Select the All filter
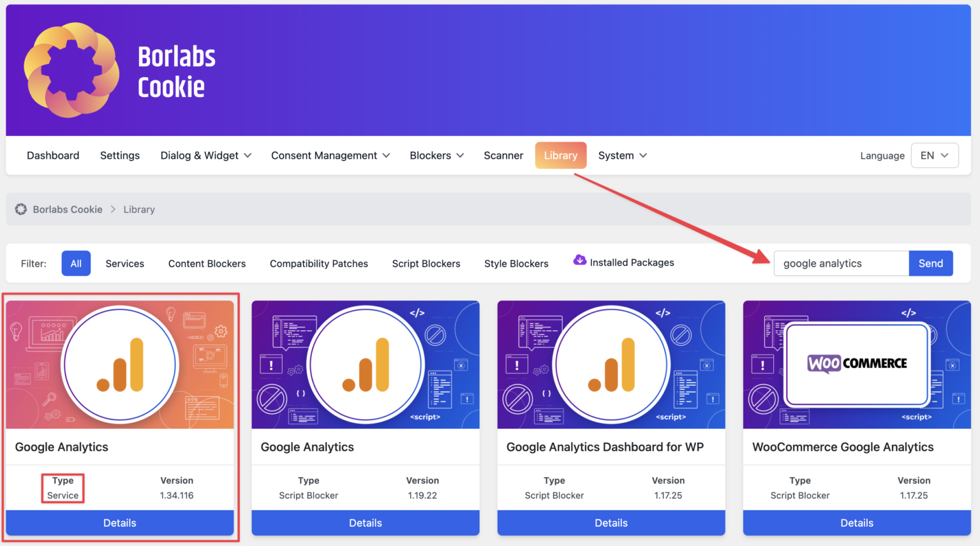The width and height of the screenshot is (980, 546). pyautogui.click(x=76, y=263)
